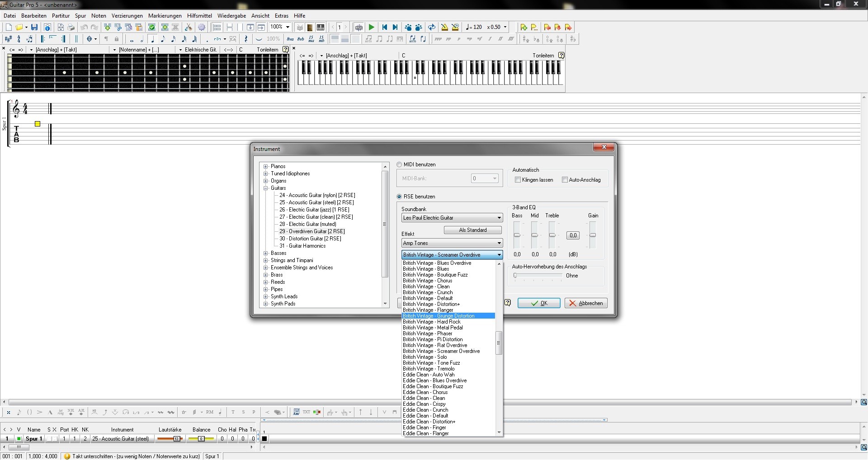Viewport: 868px width, 460px height.
Task: Click the print icon in toolbar
Action: [71, 28]
